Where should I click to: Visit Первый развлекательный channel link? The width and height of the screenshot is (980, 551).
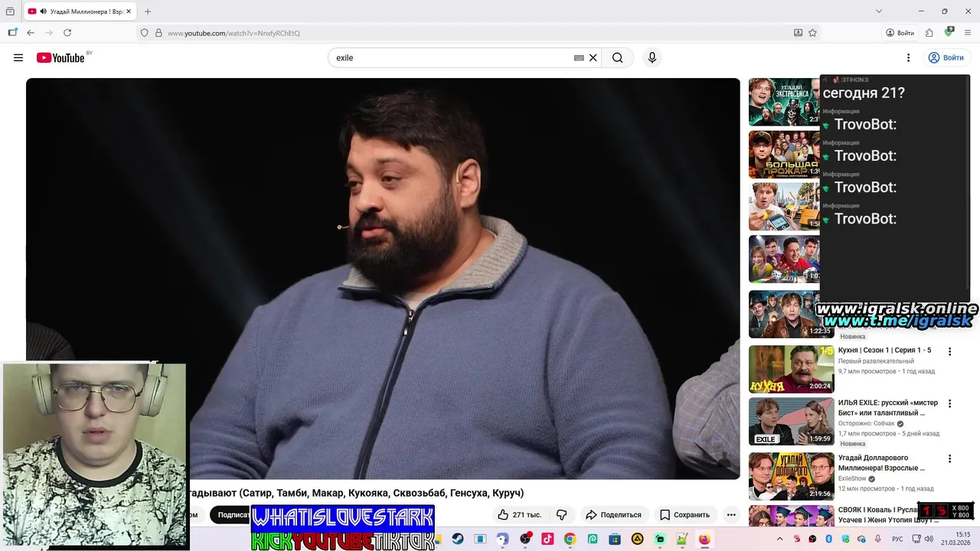click(x=876, y=361)
